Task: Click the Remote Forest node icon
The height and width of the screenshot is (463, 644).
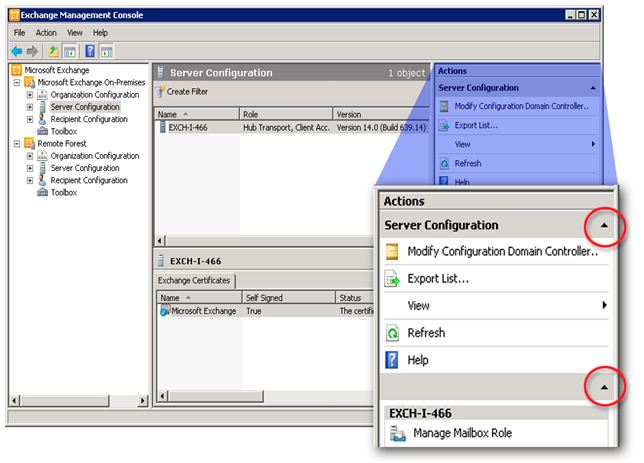Action: (x=30, y=143)
